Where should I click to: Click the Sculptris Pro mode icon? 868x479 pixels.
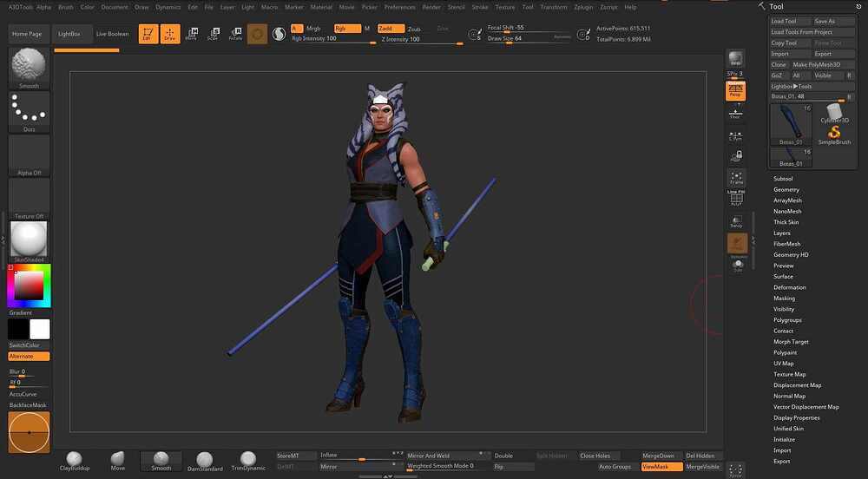tap(279, 35)
